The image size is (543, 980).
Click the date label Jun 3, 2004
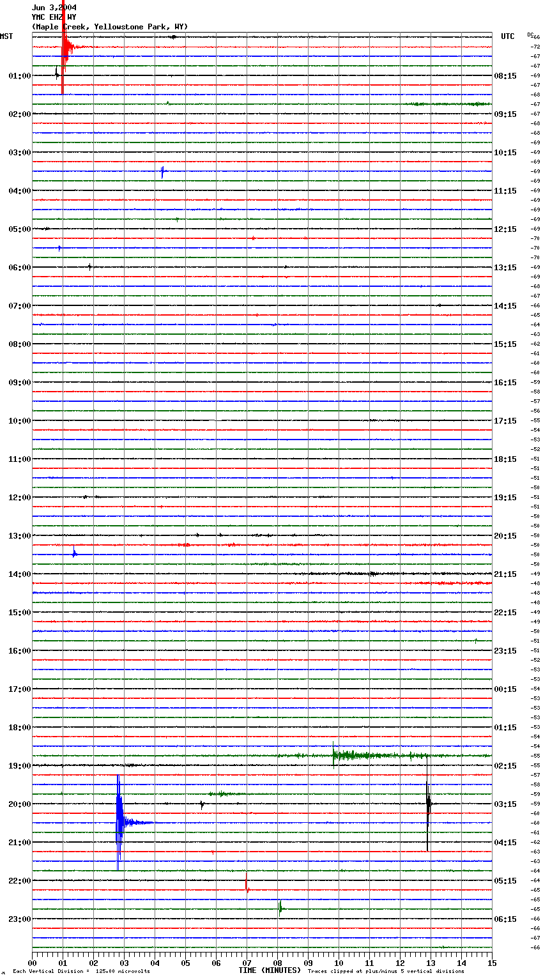pyautogui.click(x=54, y=8)
